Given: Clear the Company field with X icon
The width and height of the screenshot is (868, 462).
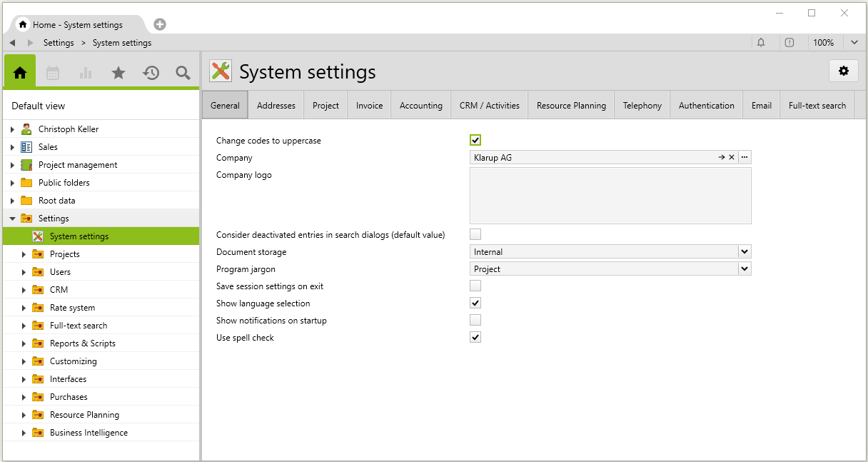Looking at the screenshot, I should [732, 158].
